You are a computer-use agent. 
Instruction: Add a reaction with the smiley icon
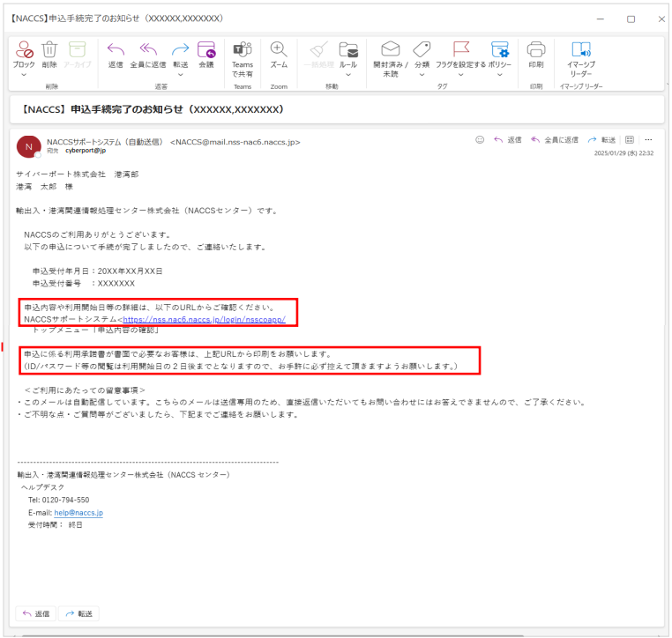481,139
